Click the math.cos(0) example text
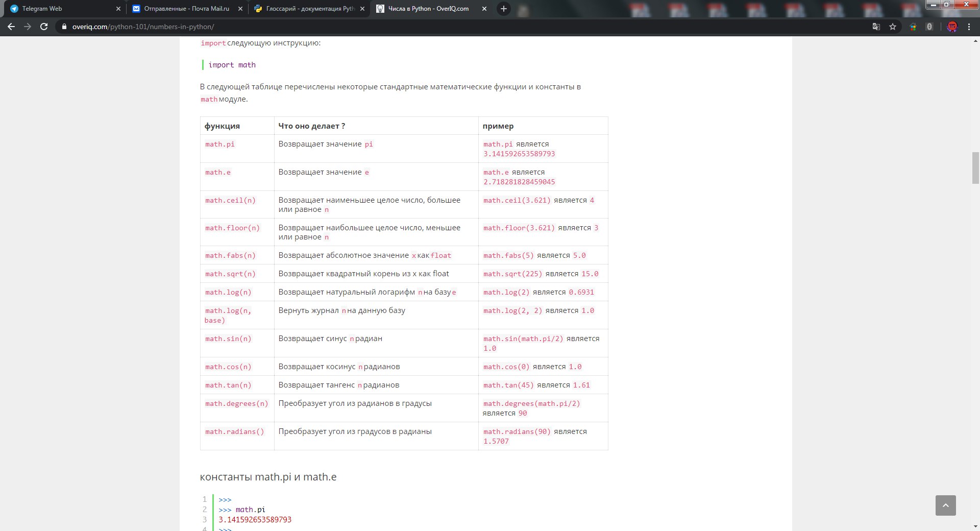 point(506,367)
